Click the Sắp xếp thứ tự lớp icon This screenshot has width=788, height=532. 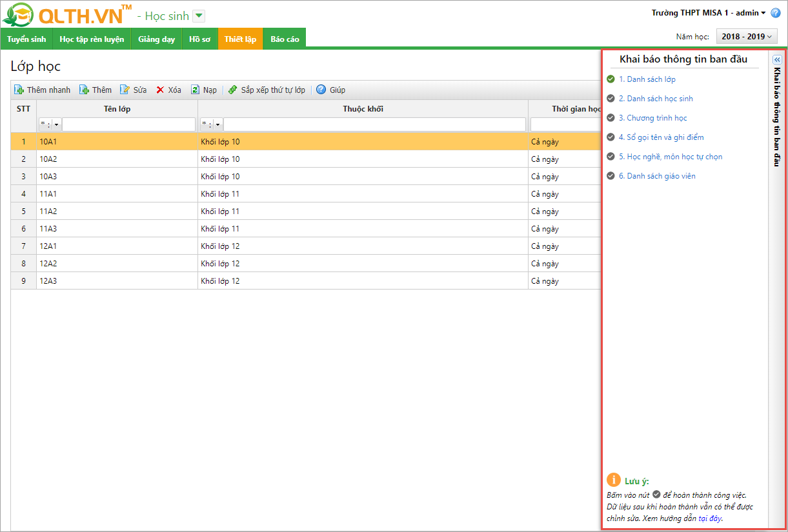coord(233,90)
